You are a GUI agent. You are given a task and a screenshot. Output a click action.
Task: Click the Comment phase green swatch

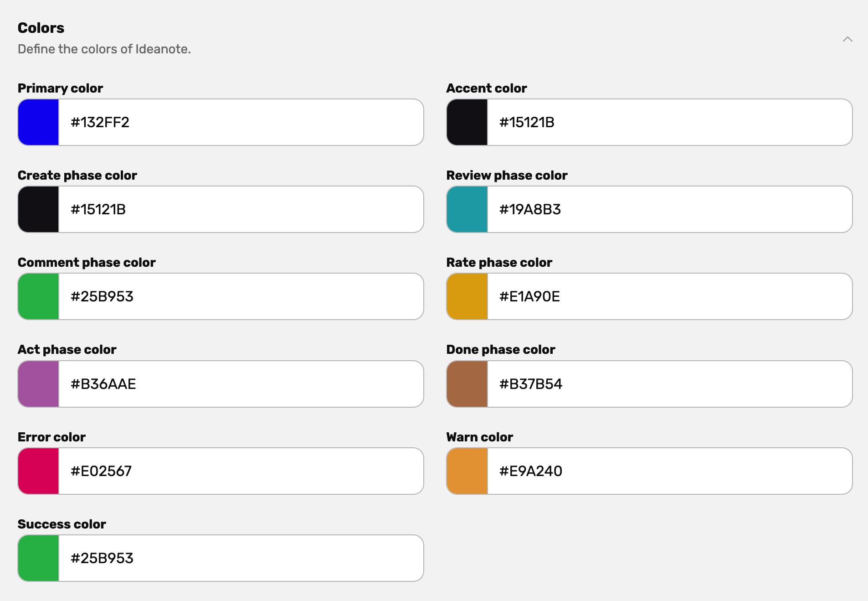click(x=38, y=296)
